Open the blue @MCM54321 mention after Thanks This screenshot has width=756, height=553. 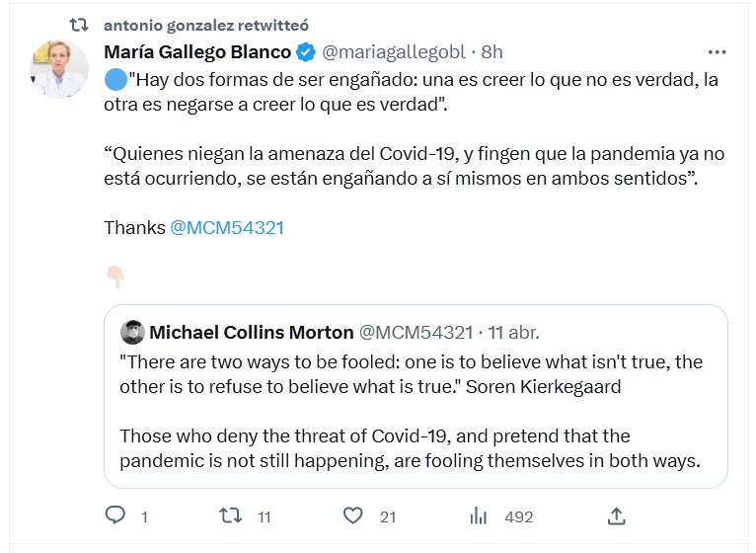click(227, 227)
